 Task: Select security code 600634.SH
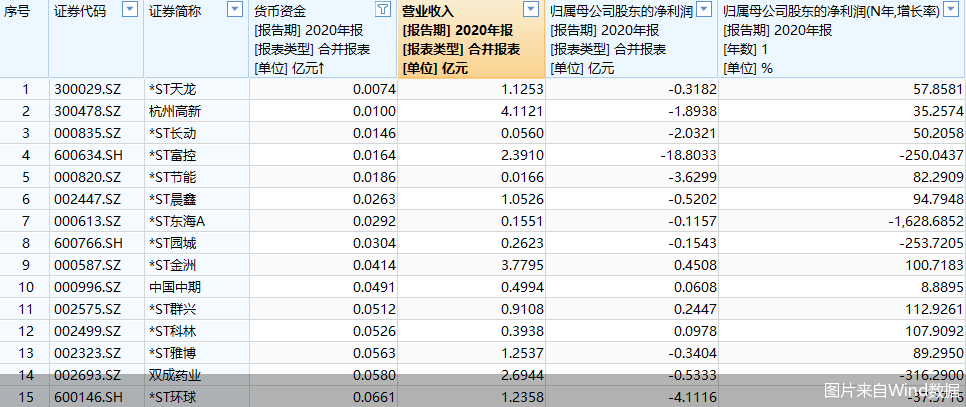88,156
